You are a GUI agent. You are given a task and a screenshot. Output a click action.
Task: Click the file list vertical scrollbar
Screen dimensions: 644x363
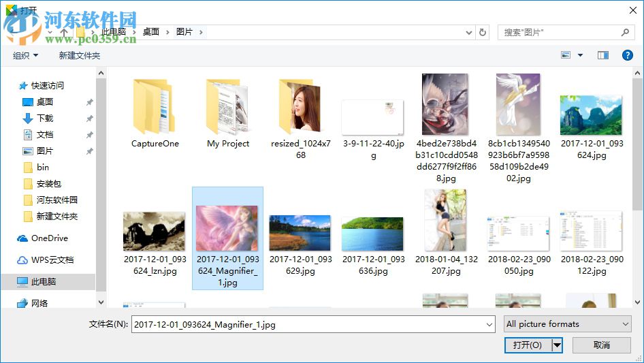(x=637, y=144)
